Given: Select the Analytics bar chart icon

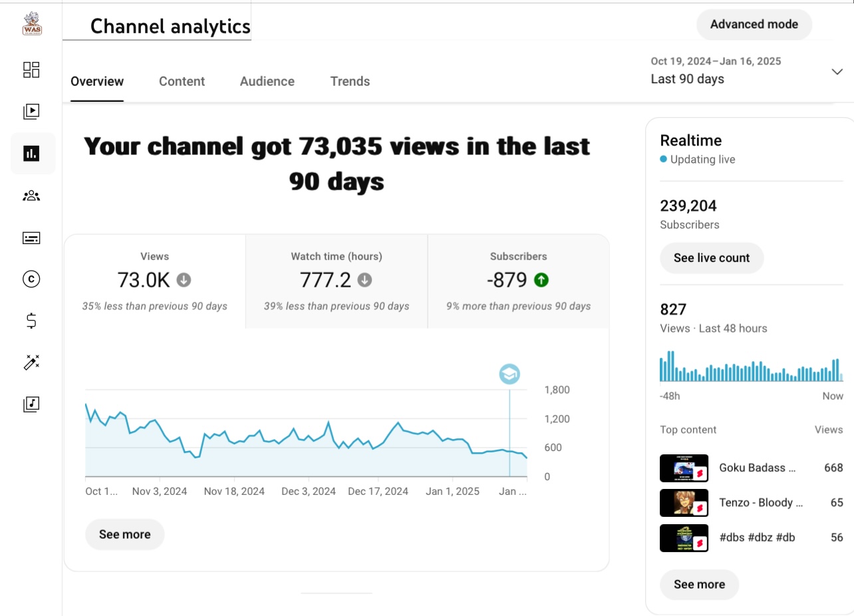Looking at the screenshot, I should [32, 154].
